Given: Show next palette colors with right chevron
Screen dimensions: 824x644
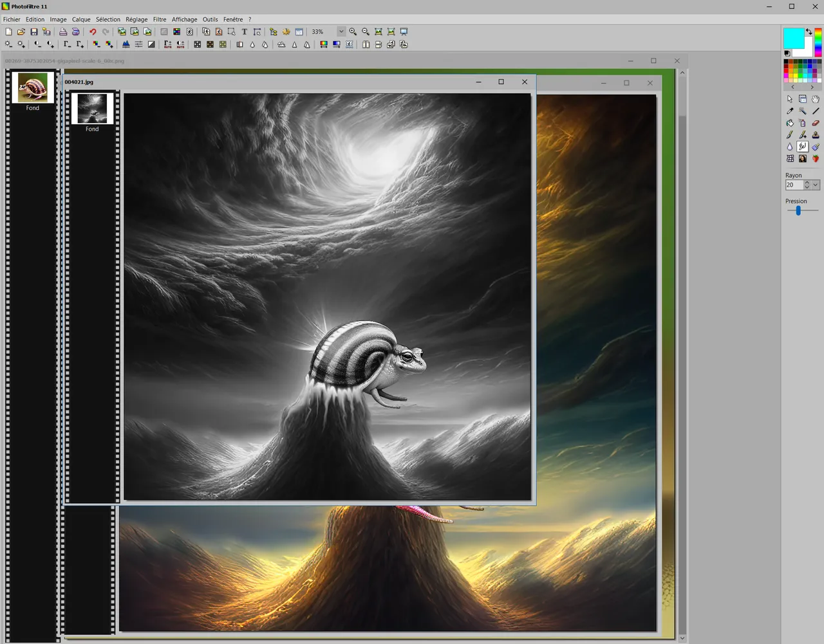Looking at the screenshot, I should [x=812, y=87].
